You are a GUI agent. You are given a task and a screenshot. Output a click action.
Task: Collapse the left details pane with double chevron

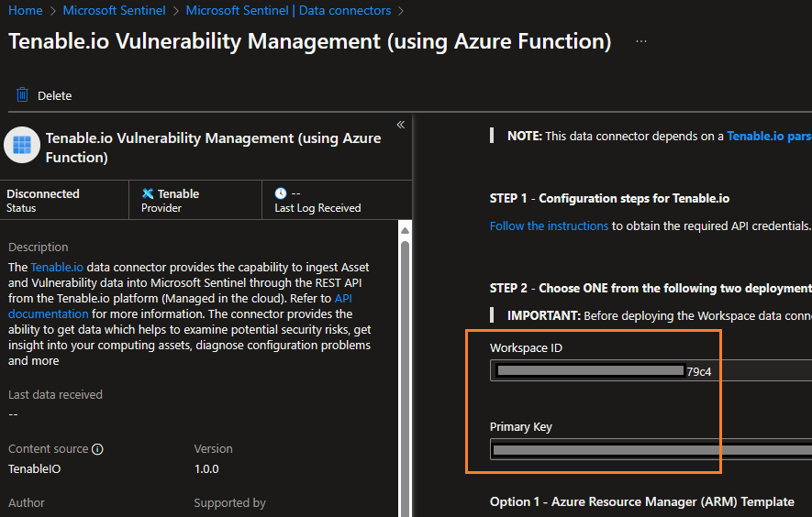(400, 125)
